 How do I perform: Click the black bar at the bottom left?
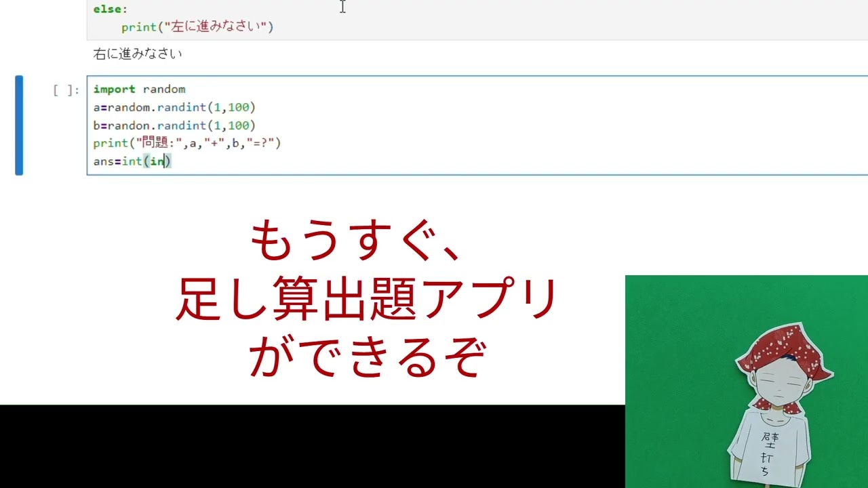203,446
